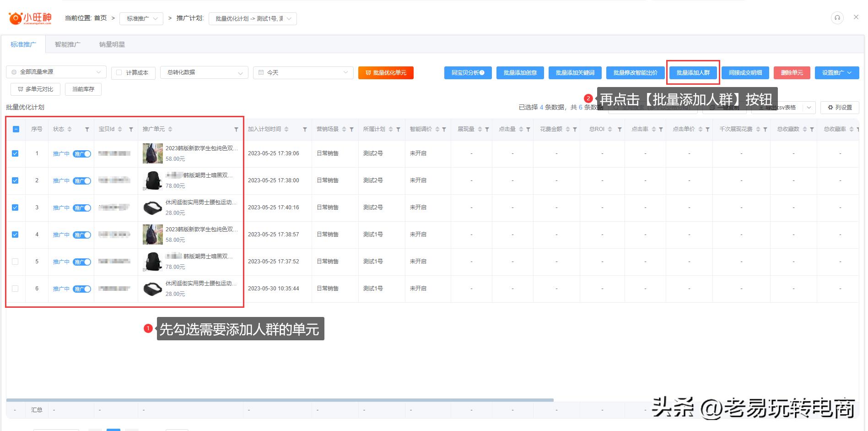Click the 批量添加人群 button
The image size is (868, 431).
[x=693, y=72]
